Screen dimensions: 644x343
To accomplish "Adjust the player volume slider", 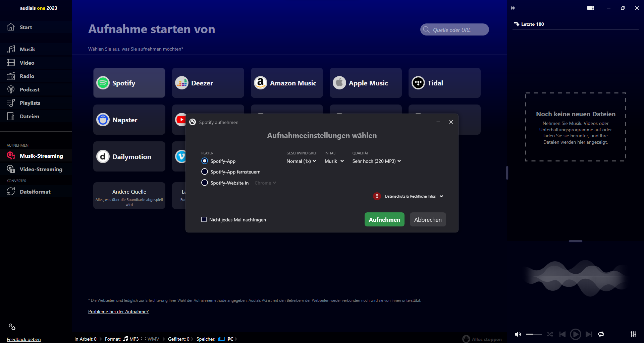I will [534, 334].
